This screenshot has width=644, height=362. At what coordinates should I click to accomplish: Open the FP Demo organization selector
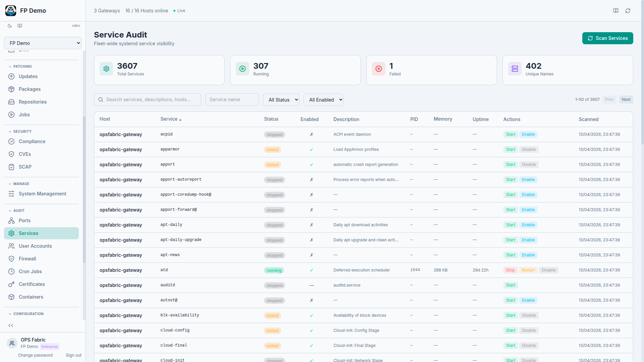(x=43, y=43)
